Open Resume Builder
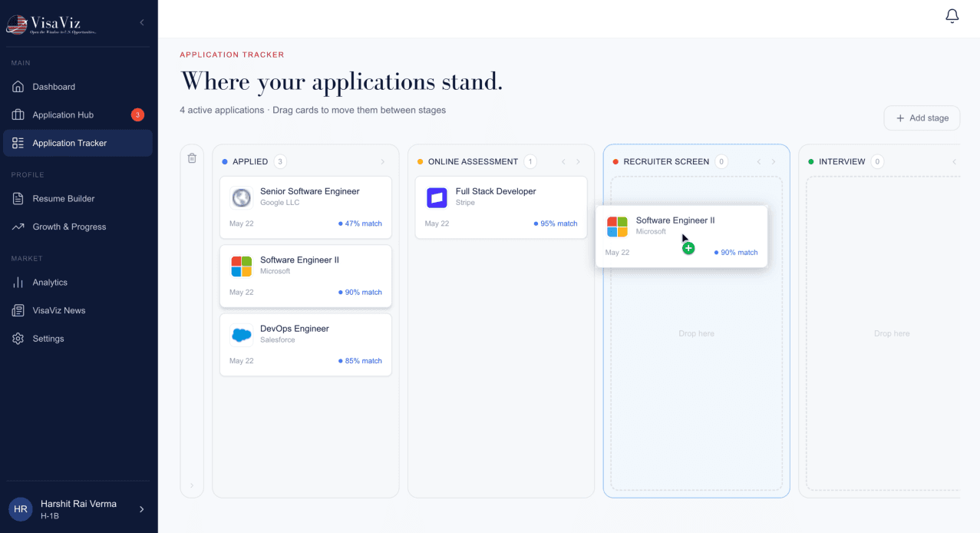980x533 pixels. click(x=78, y=199)
